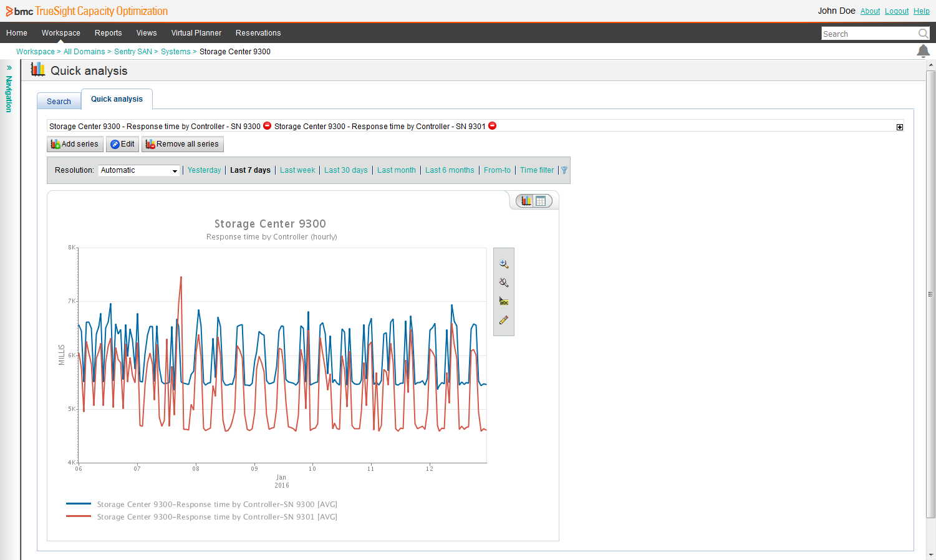Select the Quick analysis tab
The image size is (936, 560).
(x=117, y=99)
